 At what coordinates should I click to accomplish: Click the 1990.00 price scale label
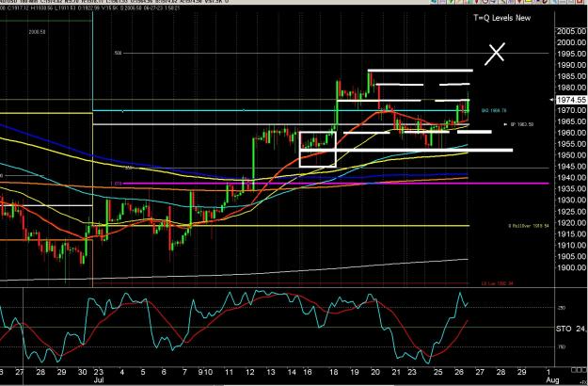(571, 65)
